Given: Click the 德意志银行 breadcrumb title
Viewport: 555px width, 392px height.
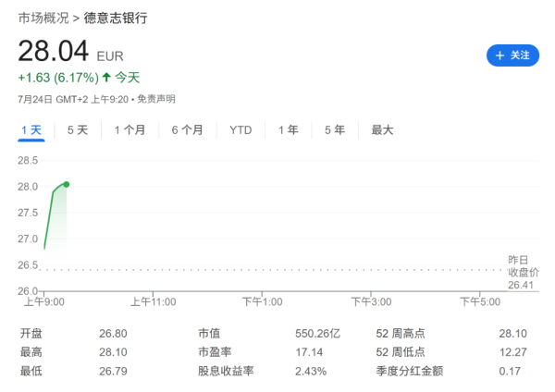Looking at the screenshot, I should tap(116, 18).
